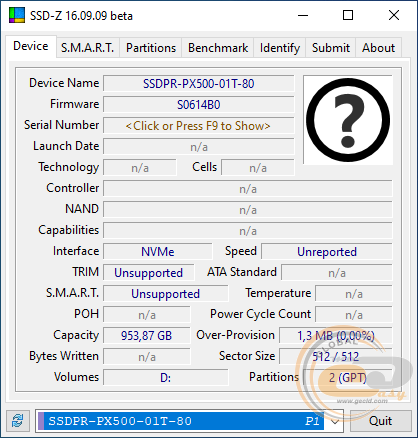The height and width of the screenshot is (438, 418).
Task: Click the Technology n/a field
Action: (x=140, y=168)
